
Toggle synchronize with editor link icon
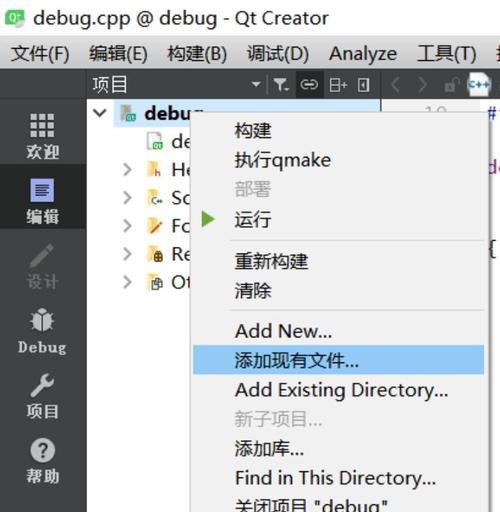coord(309,85)
